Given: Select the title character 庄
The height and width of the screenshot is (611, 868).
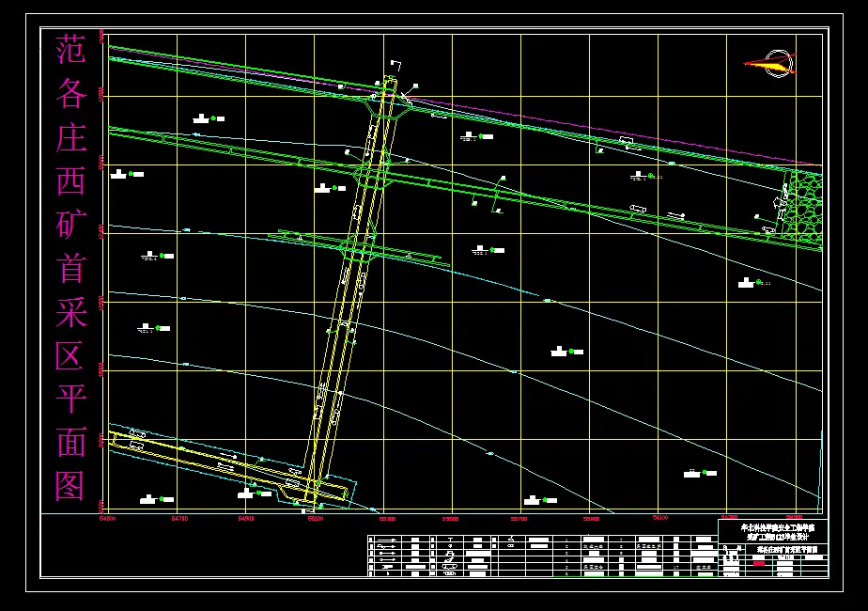Looking at the screenshot, I should click(x=70, y=137).
